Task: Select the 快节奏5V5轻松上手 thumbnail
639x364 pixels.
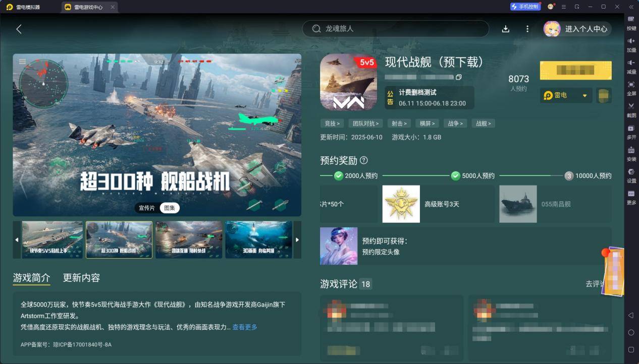Action: [52, 240]
